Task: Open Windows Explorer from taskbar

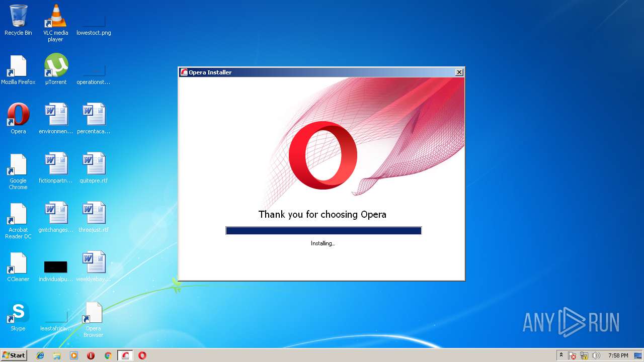Action: (x=57, y=355)
